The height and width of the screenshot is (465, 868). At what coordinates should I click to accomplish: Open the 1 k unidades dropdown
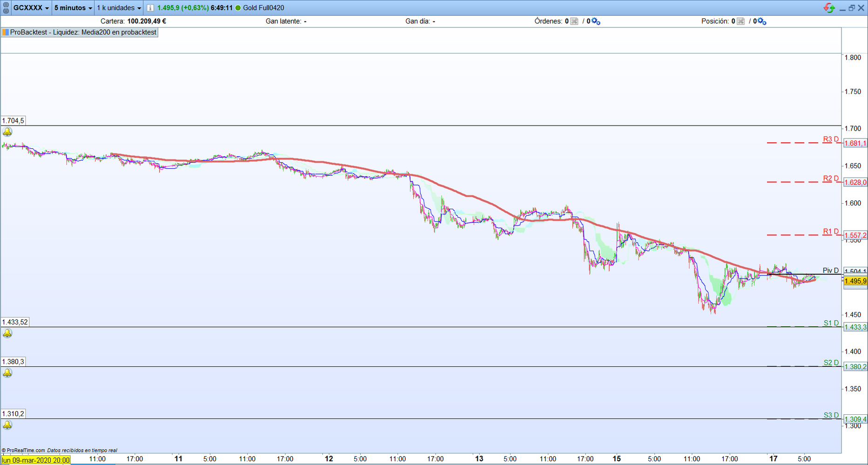[118, 7]
